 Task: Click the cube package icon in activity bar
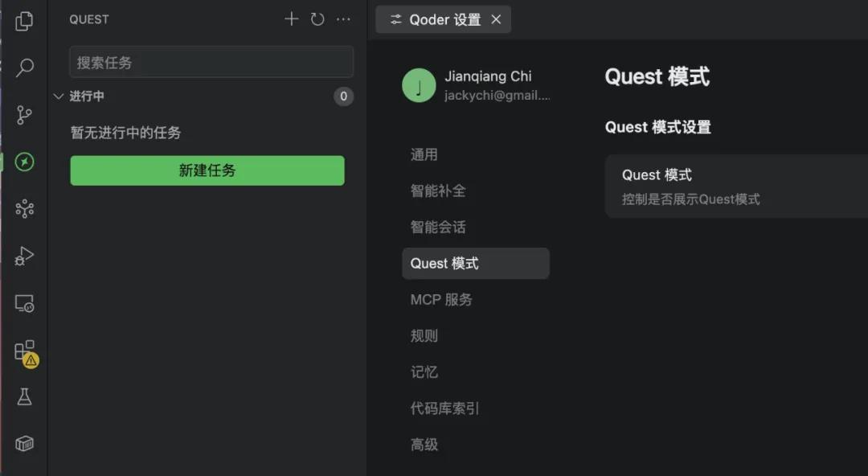pyautogui.click(x=23, y=443)
